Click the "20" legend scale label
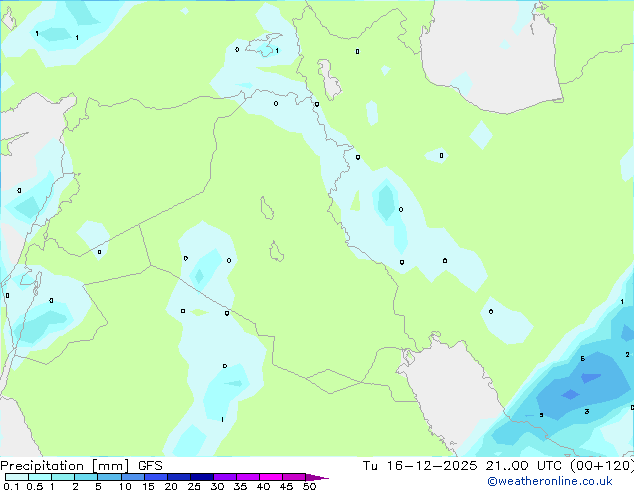This screenshot has height=490, width=634. pos(171,486)
